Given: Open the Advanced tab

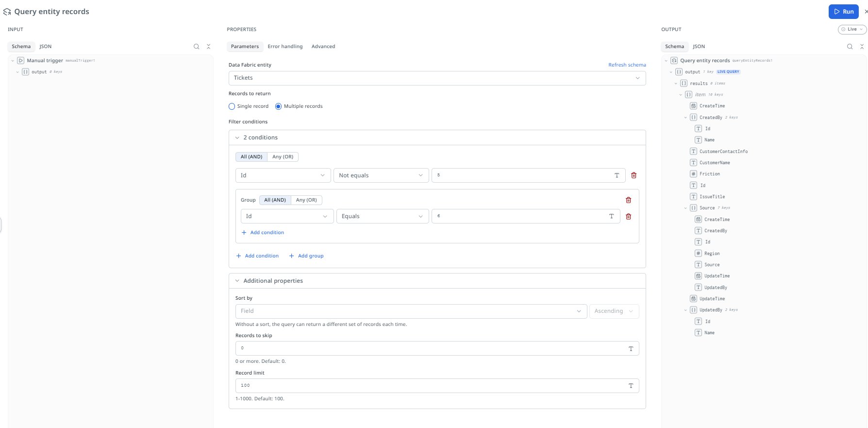Looking at the screenshot, I should click(x=323, y=47).
